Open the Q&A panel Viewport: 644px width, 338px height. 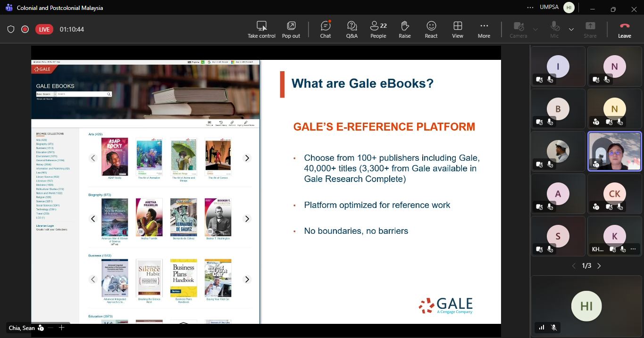click(351, 29)
